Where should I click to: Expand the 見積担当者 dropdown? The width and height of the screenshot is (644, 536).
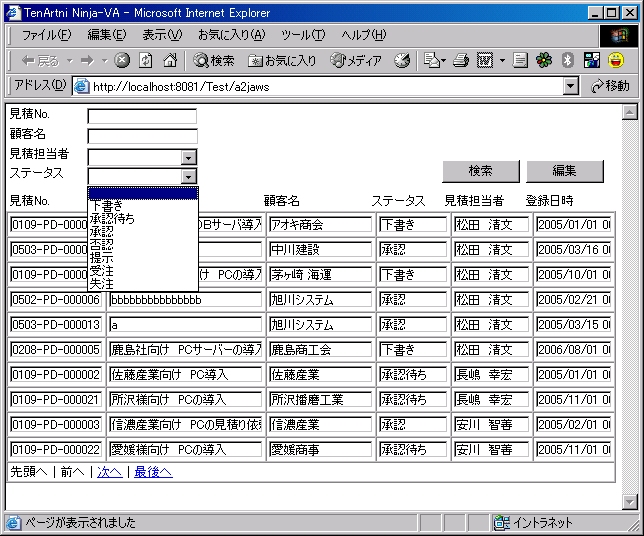pyautogui.click(x=188, y=156)
